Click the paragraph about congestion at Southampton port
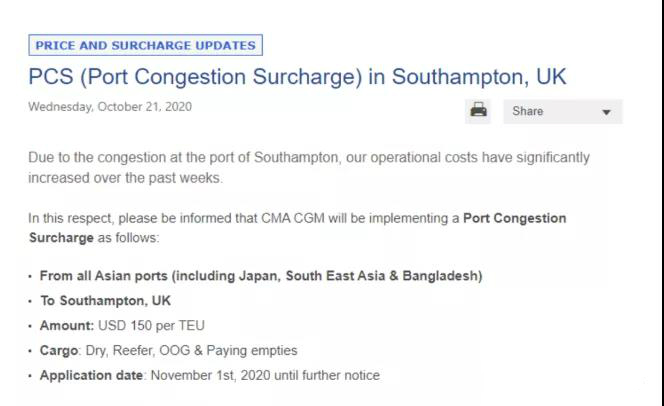 click(309, 167)
